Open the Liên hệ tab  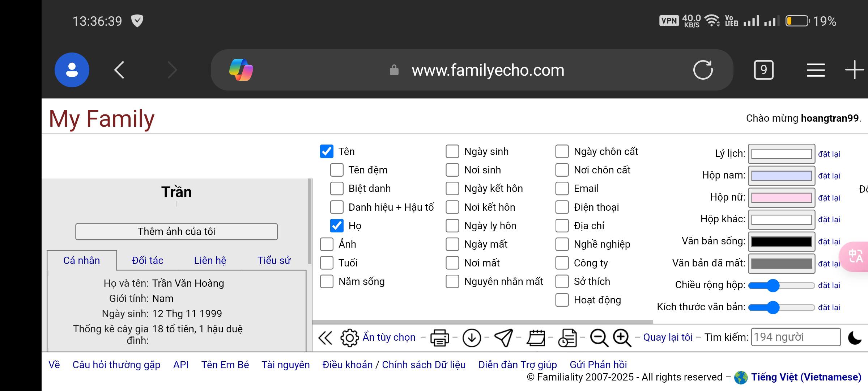[210, 260]
